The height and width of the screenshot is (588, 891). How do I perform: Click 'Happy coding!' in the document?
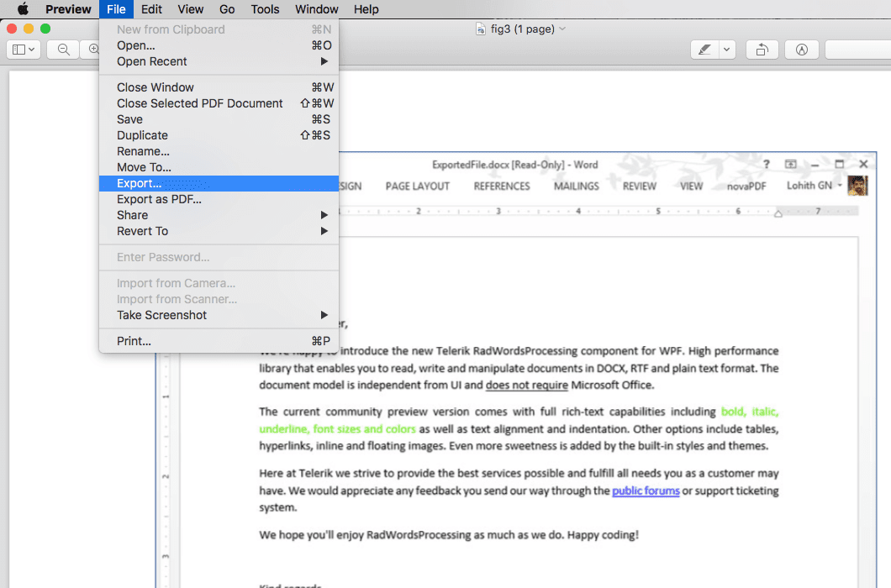[603, 535]
